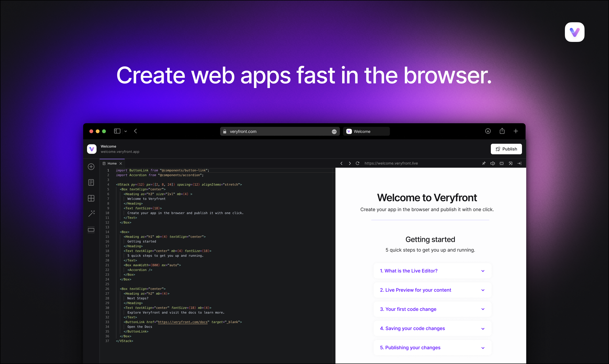
Task: Navigate back in the live preview pane
Action: [341, 163]
